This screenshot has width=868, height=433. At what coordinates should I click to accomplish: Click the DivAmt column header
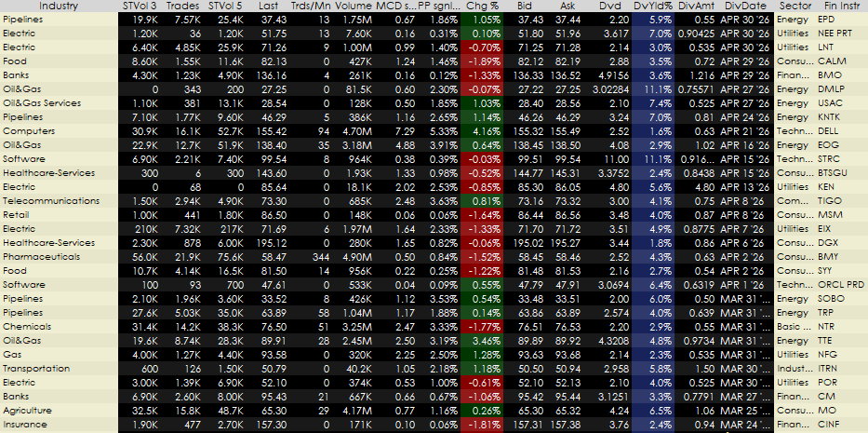696,7
